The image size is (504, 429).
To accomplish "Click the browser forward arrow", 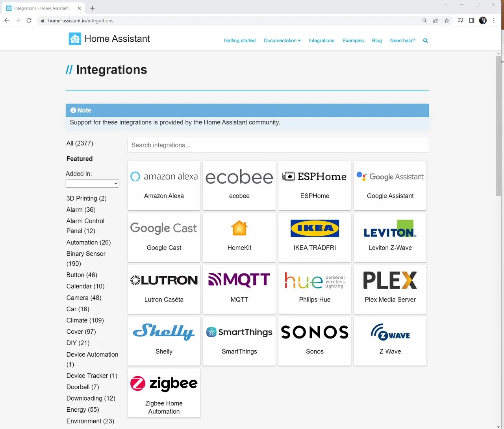I will tap(18, 20).
